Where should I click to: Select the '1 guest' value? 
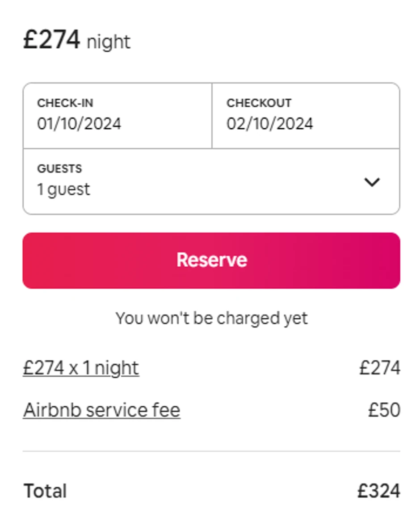coord(63,189)
